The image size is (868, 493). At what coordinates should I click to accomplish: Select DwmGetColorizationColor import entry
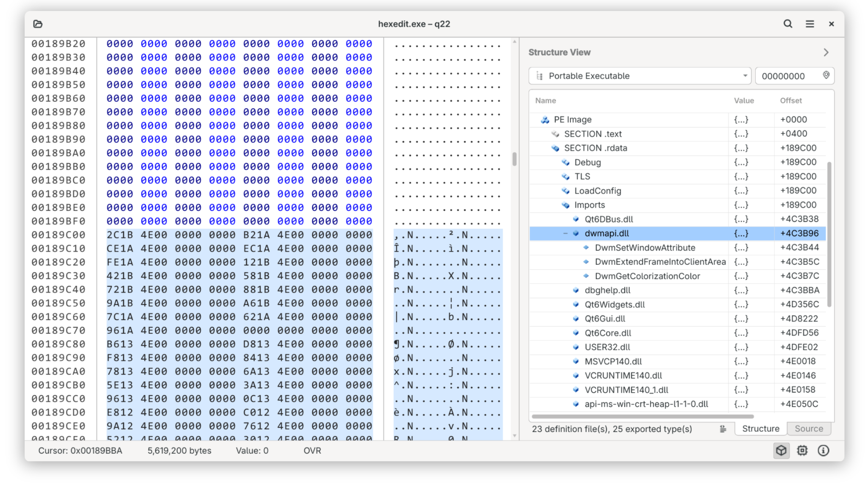click(x=677, y=276)
